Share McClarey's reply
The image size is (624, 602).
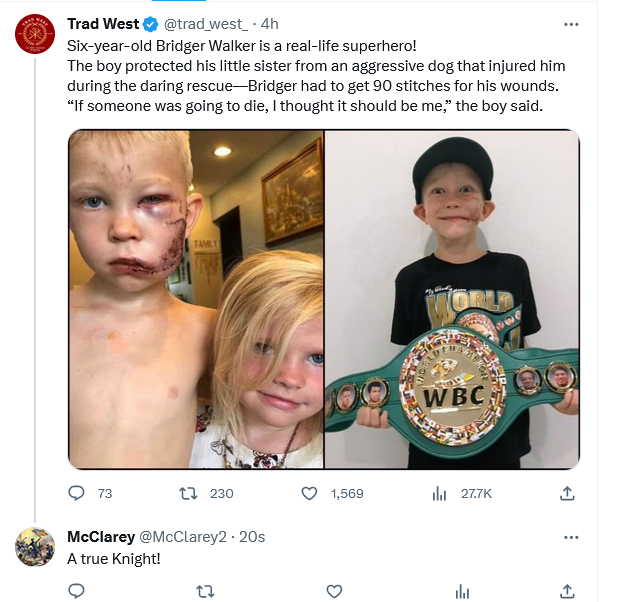pos(567,591)
